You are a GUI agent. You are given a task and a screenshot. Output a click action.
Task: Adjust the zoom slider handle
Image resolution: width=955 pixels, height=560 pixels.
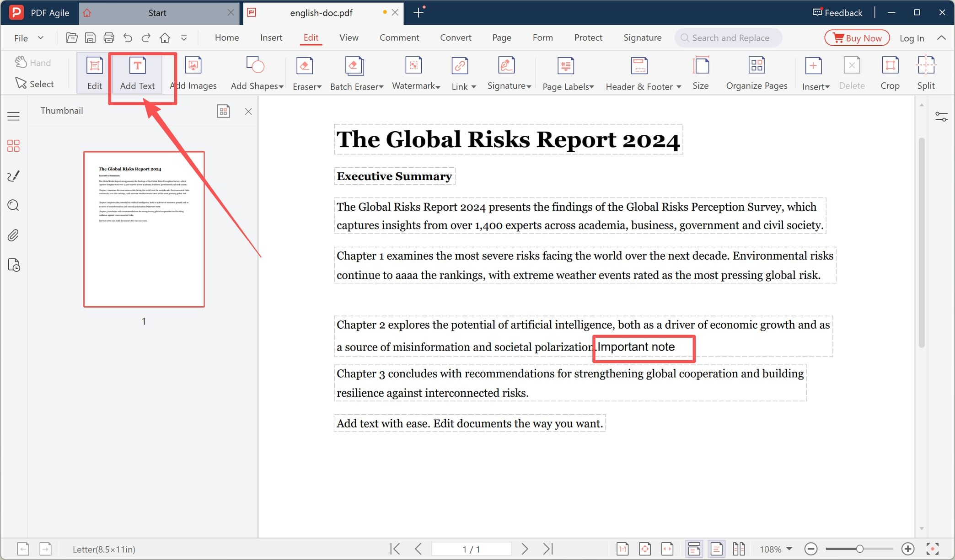coord(859,549)
